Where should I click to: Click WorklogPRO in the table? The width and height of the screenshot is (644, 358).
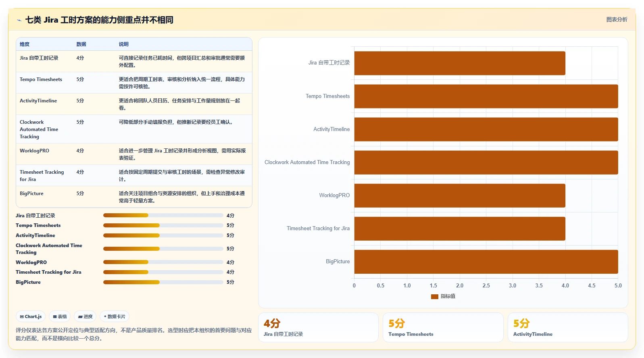(x=34, y=151)
